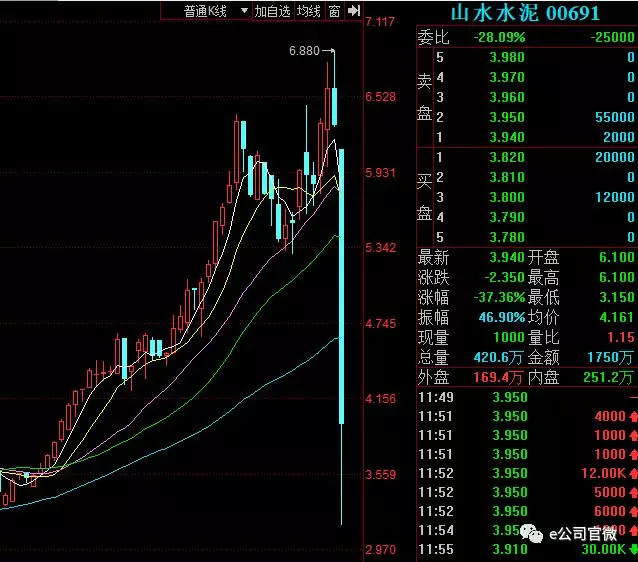The height and width of the screenshot is (562, 638).
Task: Click the 7.117 price axis label
Action: [x=381, y=22]
